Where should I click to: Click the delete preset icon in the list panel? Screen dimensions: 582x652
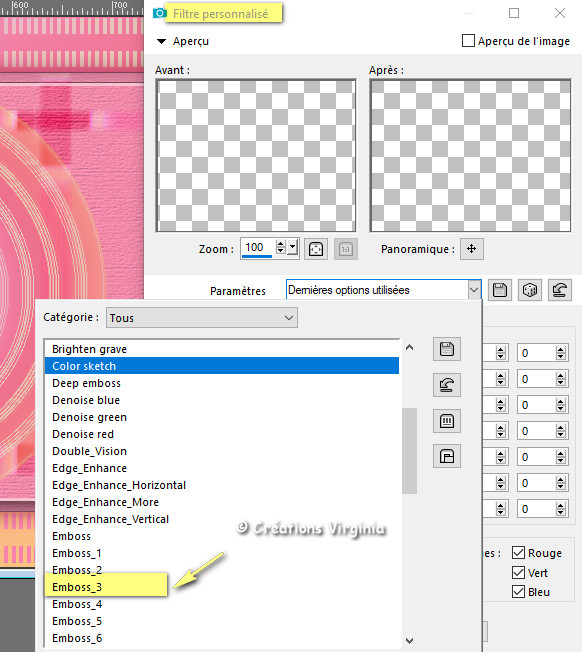click(447, 421)
